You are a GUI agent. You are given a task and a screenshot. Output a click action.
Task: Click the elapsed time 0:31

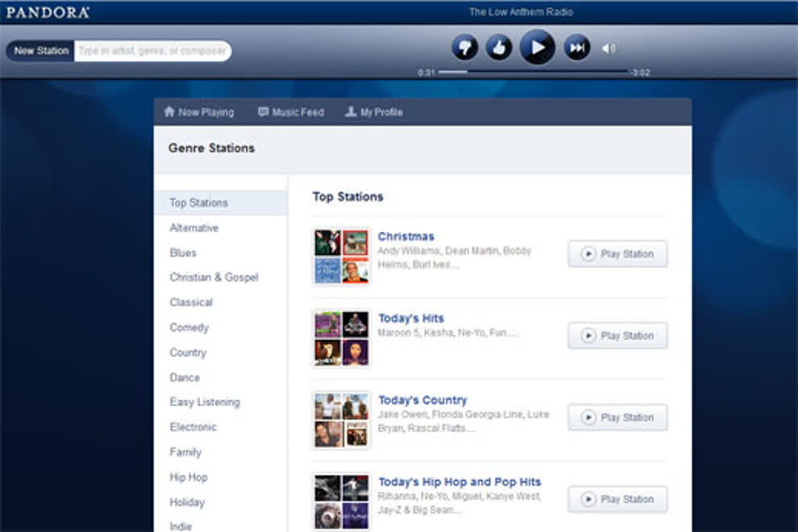click(426, 73)
